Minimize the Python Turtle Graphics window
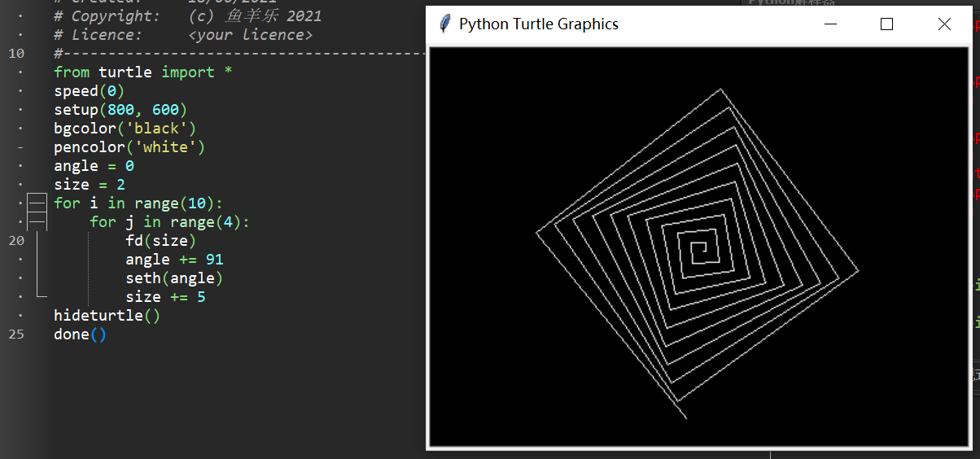 (x=830, y=24)
